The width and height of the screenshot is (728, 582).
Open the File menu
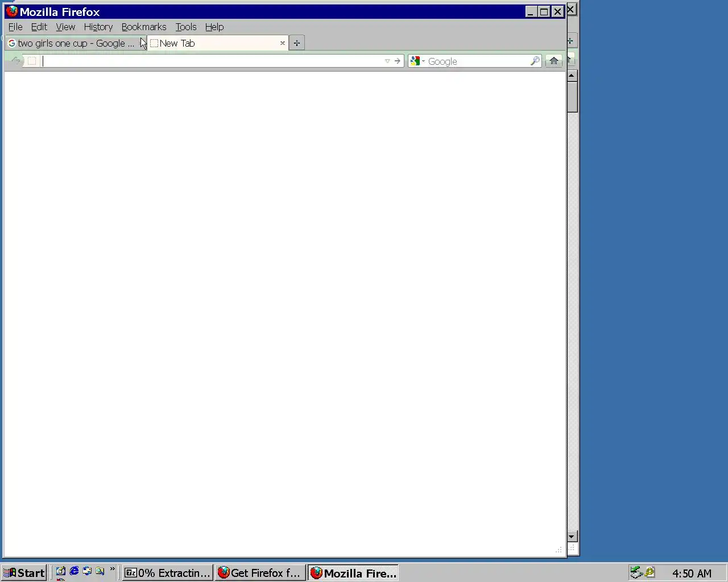point(15,27)
